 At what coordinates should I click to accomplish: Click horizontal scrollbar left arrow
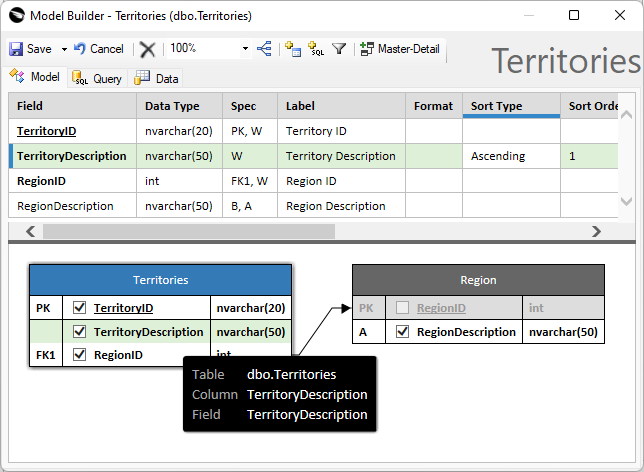point(30,231)
